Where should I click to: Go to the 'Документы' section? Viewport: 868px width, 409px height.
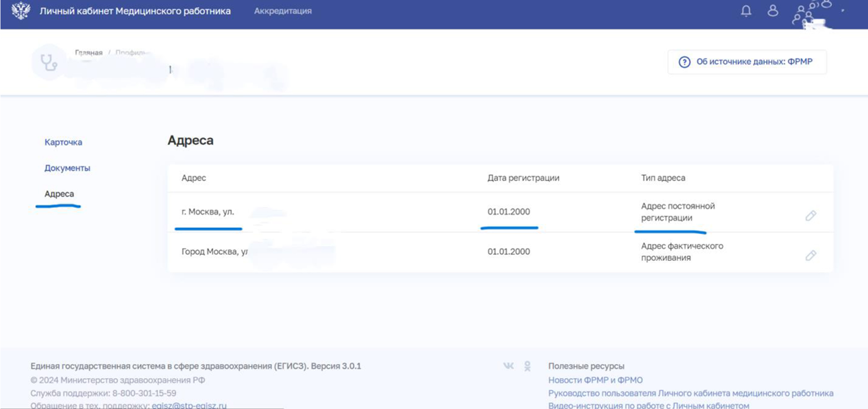coord(68,168)
